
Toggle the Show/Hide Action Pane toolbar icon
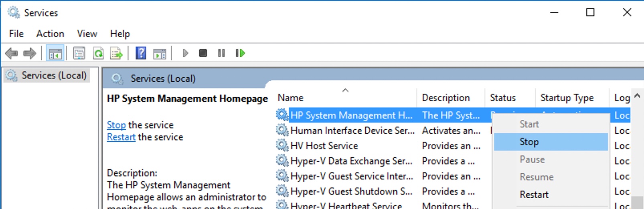tap(160, 53)
